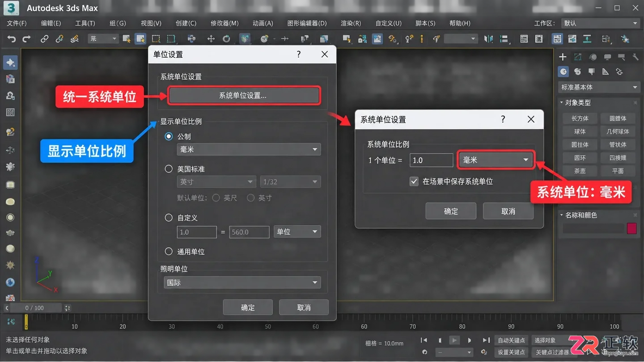The width and height of the screenshot is (644, 362).
Task: Click the Rectangular Selection Region icon
Action: 156,39
